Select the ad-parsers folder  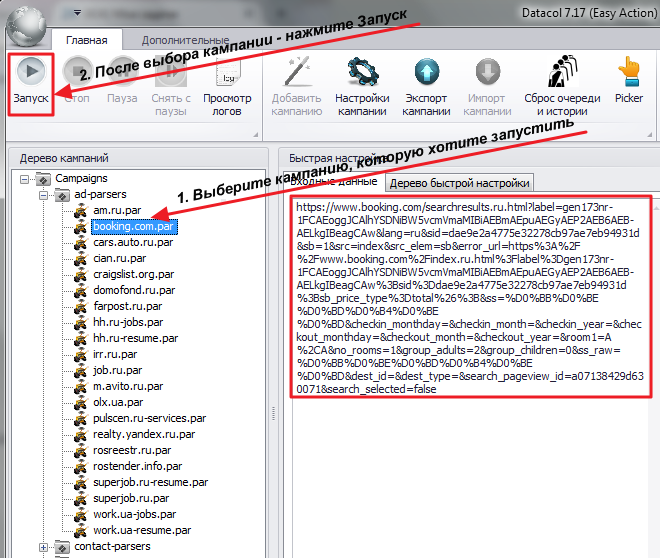point(100,194)
